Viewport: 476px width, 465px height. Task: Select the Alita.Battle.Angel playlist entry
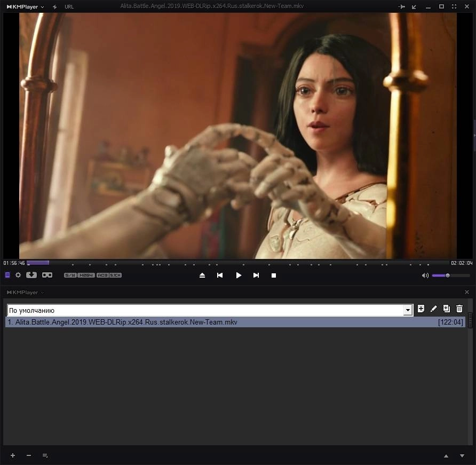pyautogui.click(x=235, y=322)
